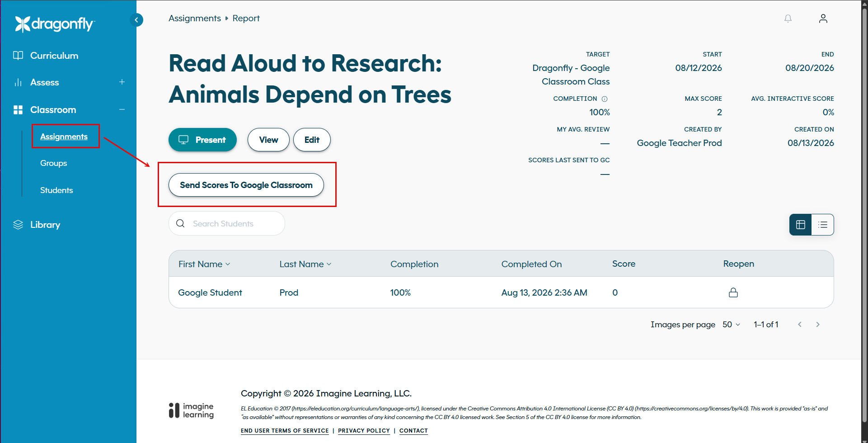Open the notifications bell

(788, 19)
